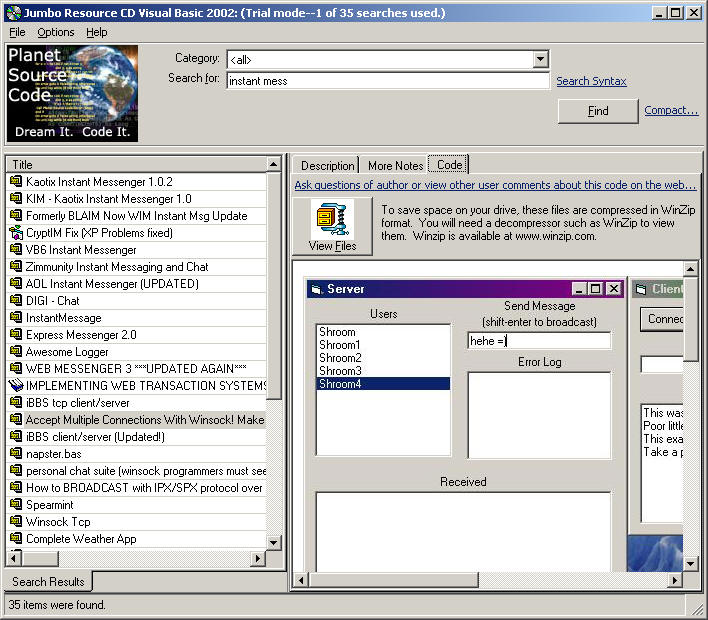
Task: Click the icon beside iBBS tcp client/server
Action: (16, 403)
